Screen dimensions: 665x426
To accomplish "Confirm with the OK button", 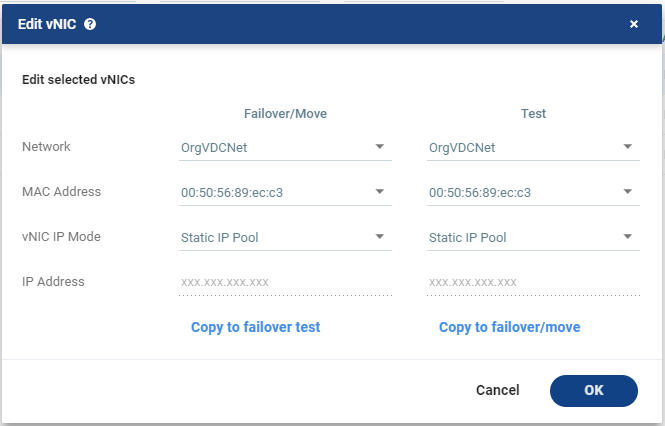I will click(594, 391).
